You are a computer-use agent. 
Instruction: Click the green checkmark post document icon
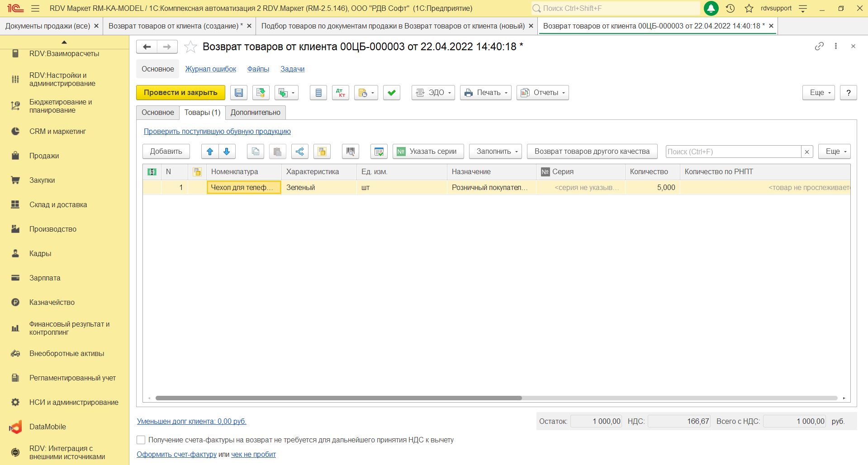click(391, 93)
